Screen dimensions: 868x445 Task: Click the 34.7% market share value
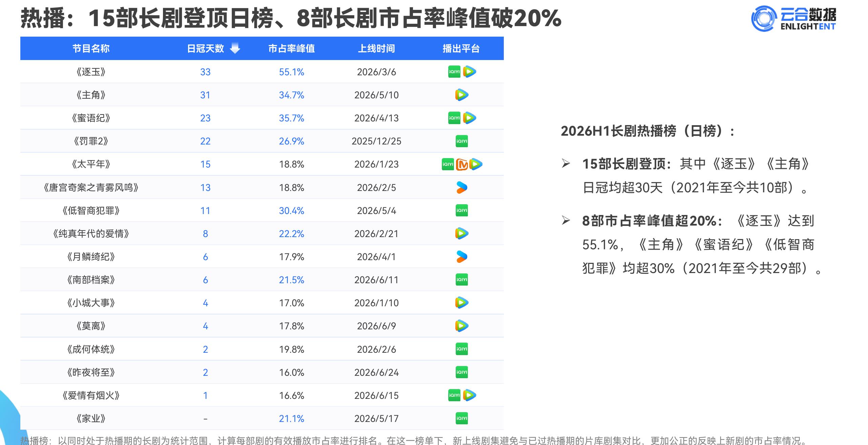(x=291, y=95)
